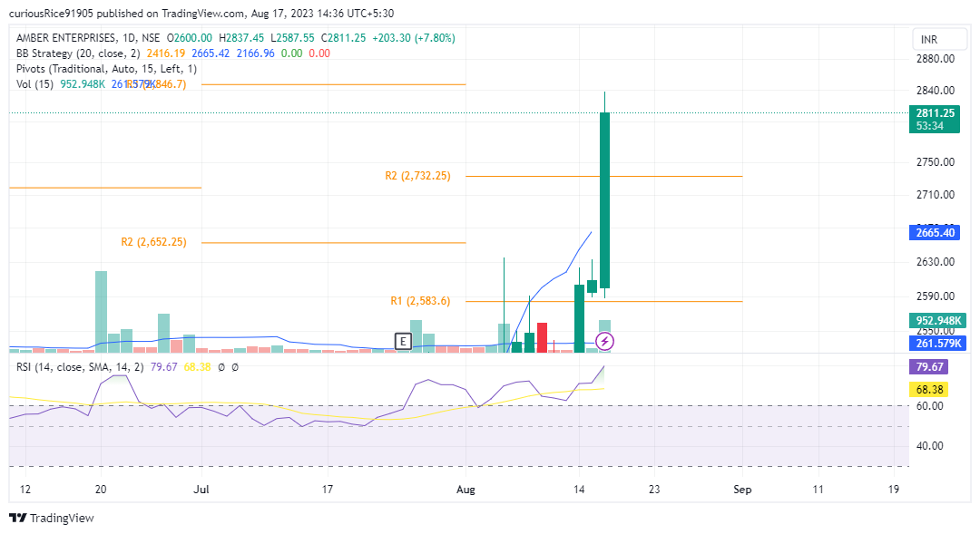
Task: Click the close value C2811.25 in header
Action: tap(343, 38)
